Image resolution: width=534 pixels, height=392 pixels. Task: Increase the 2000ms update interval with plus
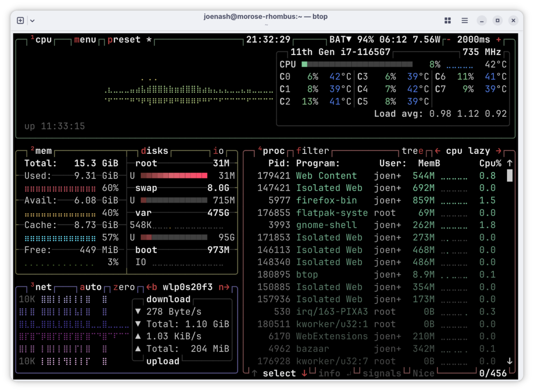tap(498, 40)
